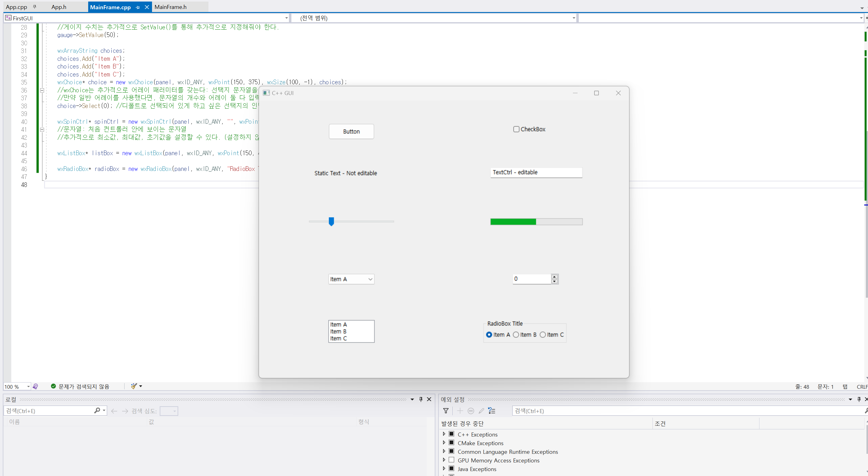Toggle Common Language Runtime Exceptions checkbox
The width and height of the screenshot is (868, 476).
coord(451,451)
